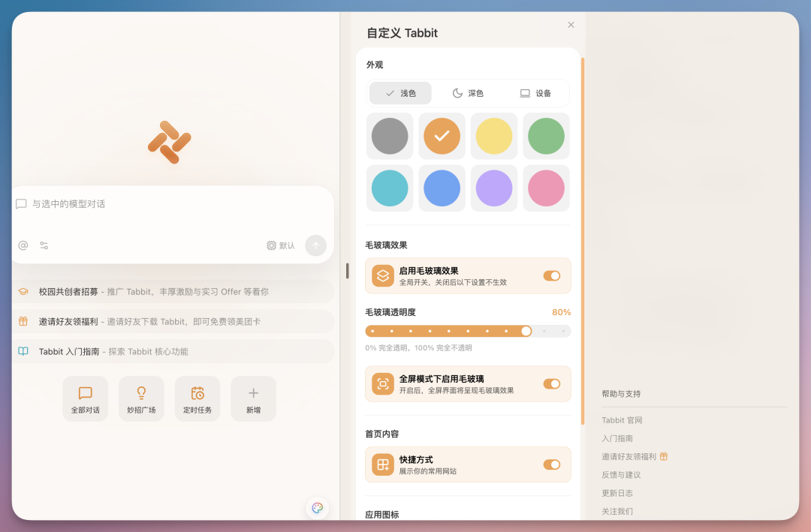Open the 校园共创者招募 banner
Viewport: 811px width, 532px height.
173,292
